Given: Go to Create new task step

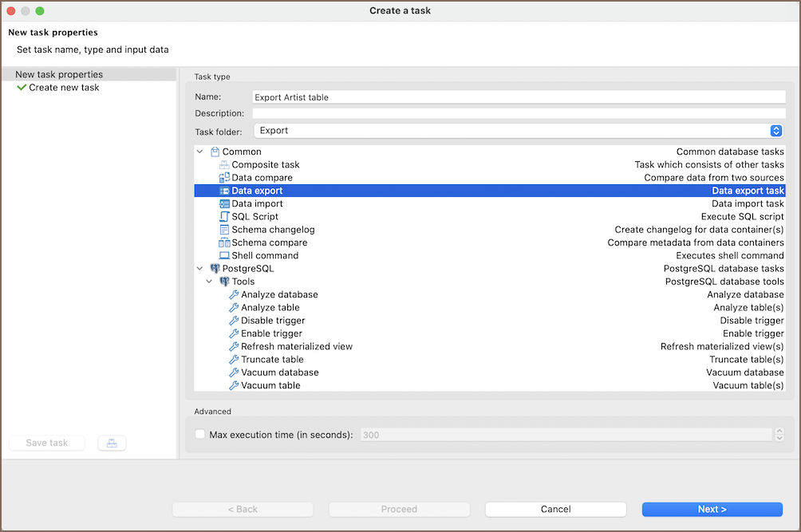Looking at the screenshot, I should 64,88.
